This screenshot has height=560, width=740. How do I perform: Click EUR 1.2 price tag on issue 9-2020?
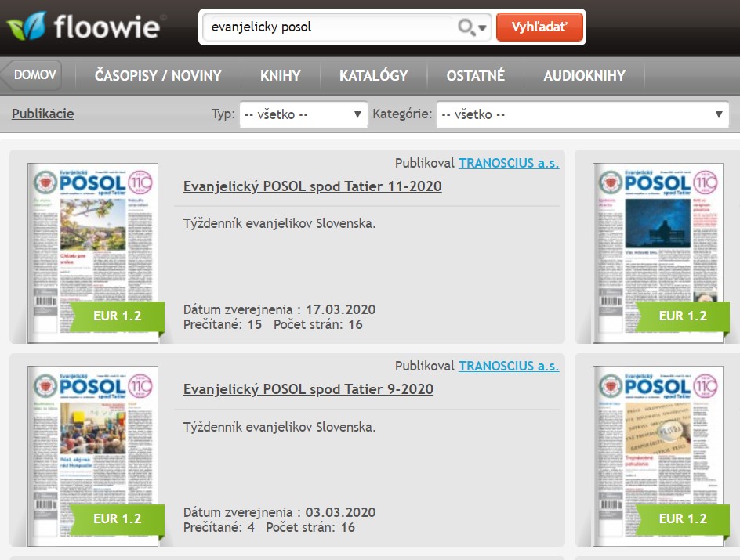[117, 518]
